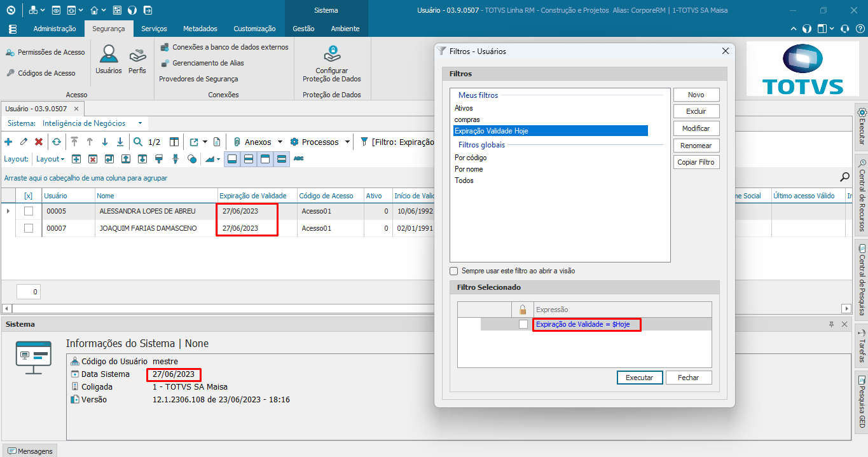Screen dimensions: 868x457
Task: Open the Layout dropdown menu
Action: click(50, 159)
